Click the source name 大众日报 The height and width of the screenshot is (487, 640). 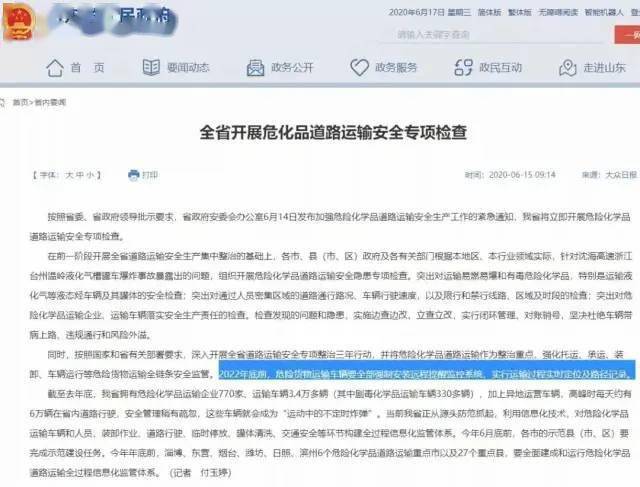(621, 175)
